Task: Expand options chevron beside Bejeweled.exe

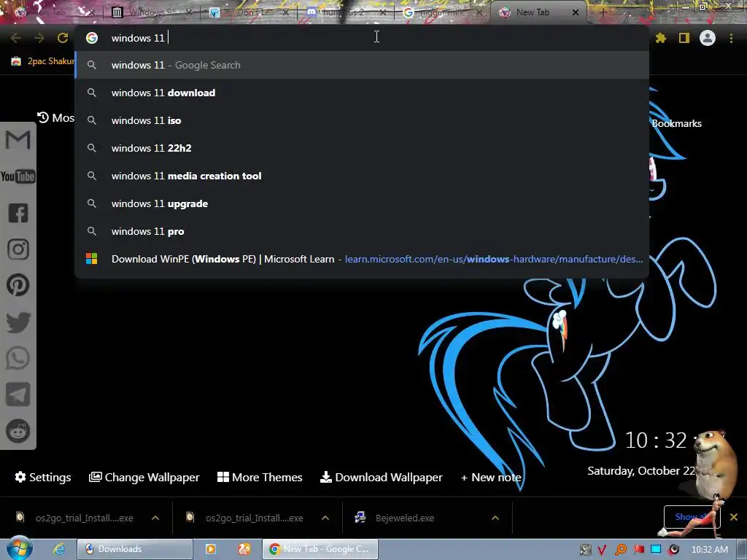Action: click(495, 518)
